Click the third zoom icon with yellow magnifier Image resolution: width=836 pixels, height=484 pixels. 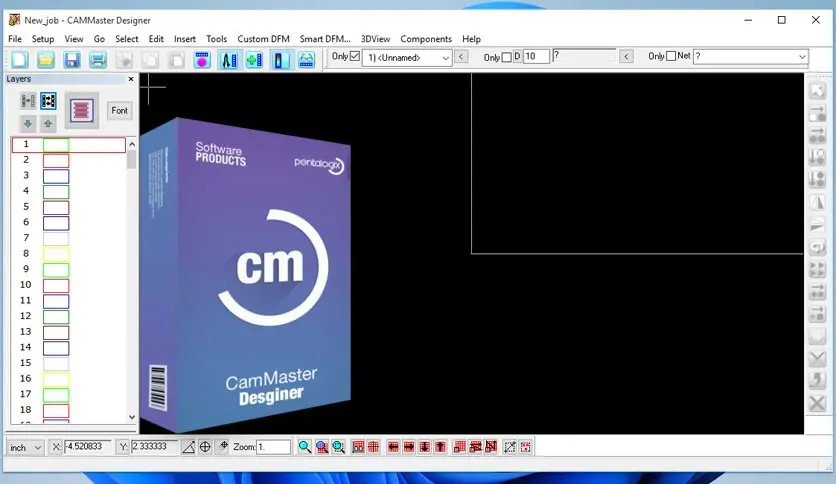(x=339, y=447)
